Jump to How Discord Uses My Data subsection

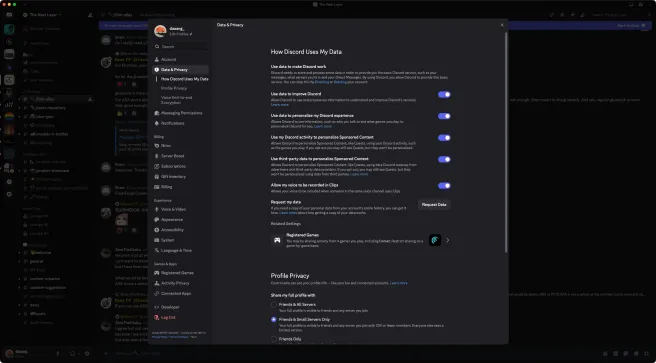click(x=184, y=79)
